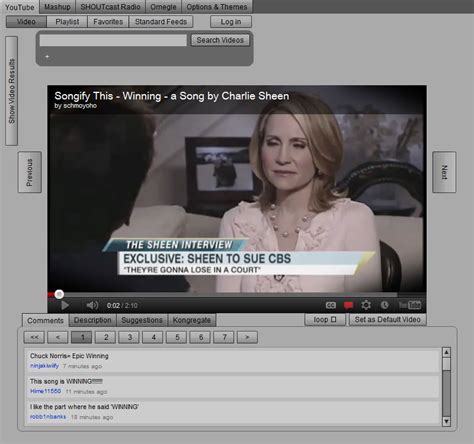Click comment 'This song is WINNING!!!!!!'
This screenshot has width=474, height=444.
(66, 381)
